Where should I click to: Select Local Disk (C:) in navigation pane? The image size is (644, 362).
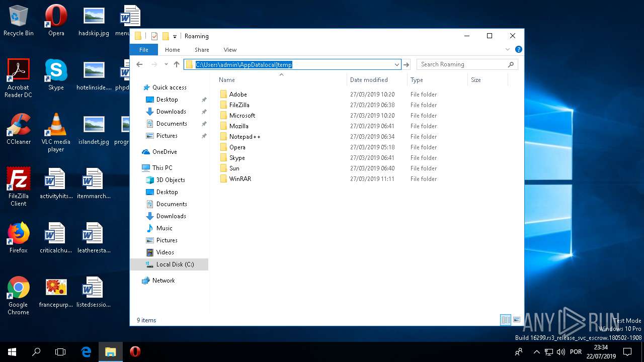[x=169, y=264]
